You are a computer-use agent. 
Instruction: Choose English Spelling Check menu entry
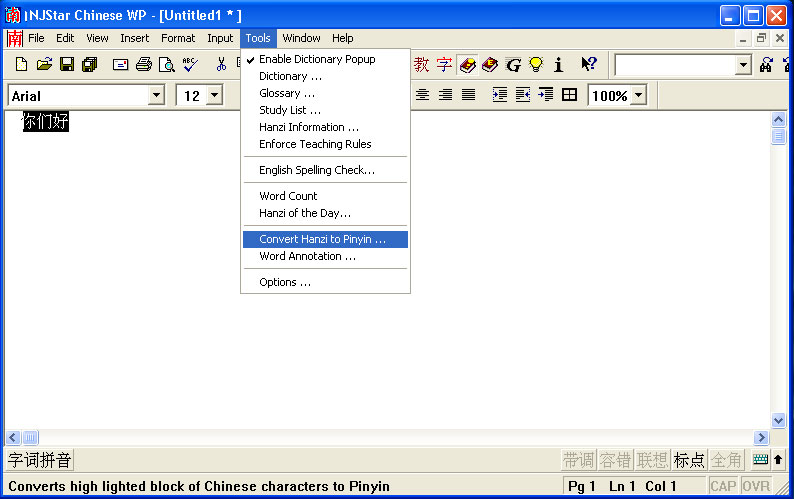(325, 170)
